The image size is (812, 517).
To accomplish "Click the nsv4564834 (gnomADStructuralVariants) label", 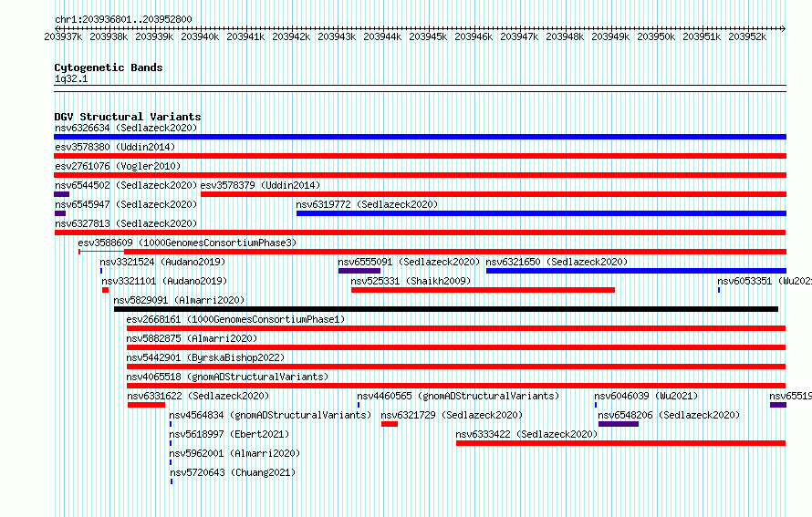I will click(270, 415).
